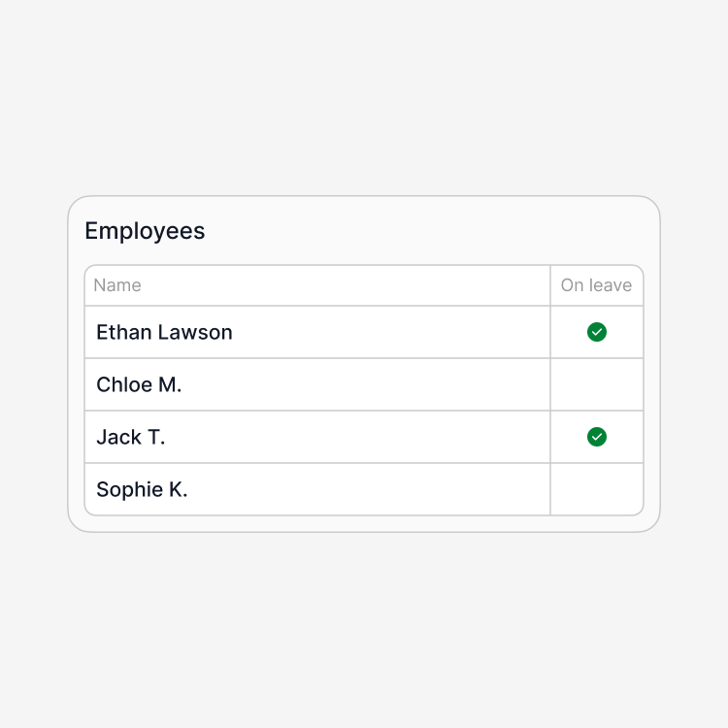Select the Chloe M. name cell
This screenshot has height=728, width=728.
click(x=317, y=384)
